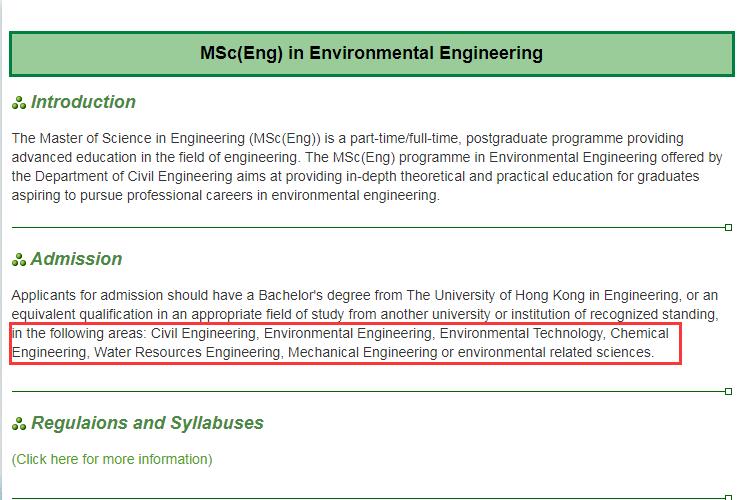Click the "Mechanical Engineering" text
This screenshot has height=500, width=737.
362,352
